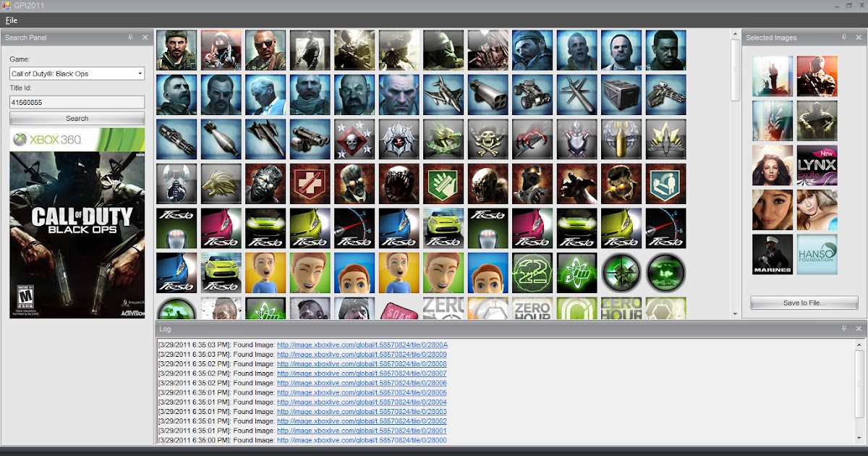Select the Blackbird spy plane picture
Screen dimensions: 868x456
click(265, 139)
